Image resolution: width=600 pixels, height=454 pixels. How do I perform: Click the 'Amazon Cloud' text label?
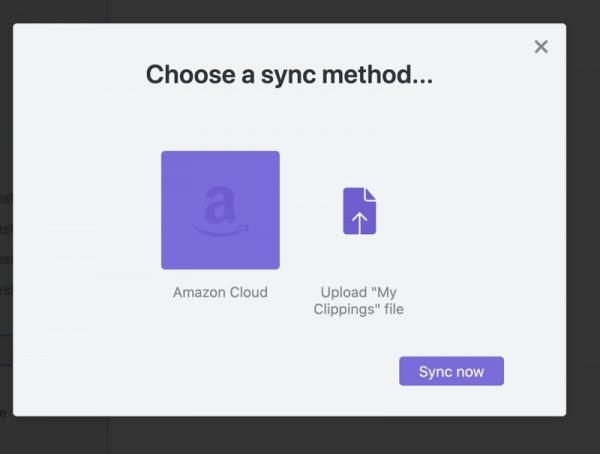220,292
